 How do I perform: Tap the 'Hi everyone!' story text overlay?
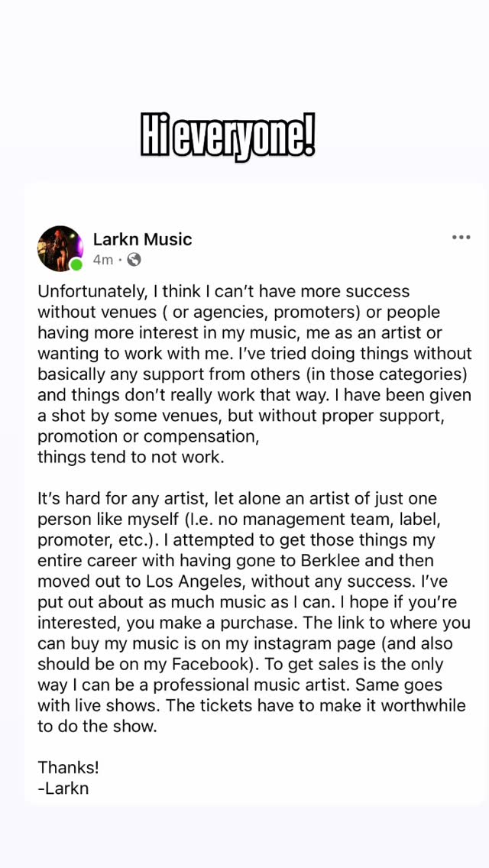[x=228, y=136]
